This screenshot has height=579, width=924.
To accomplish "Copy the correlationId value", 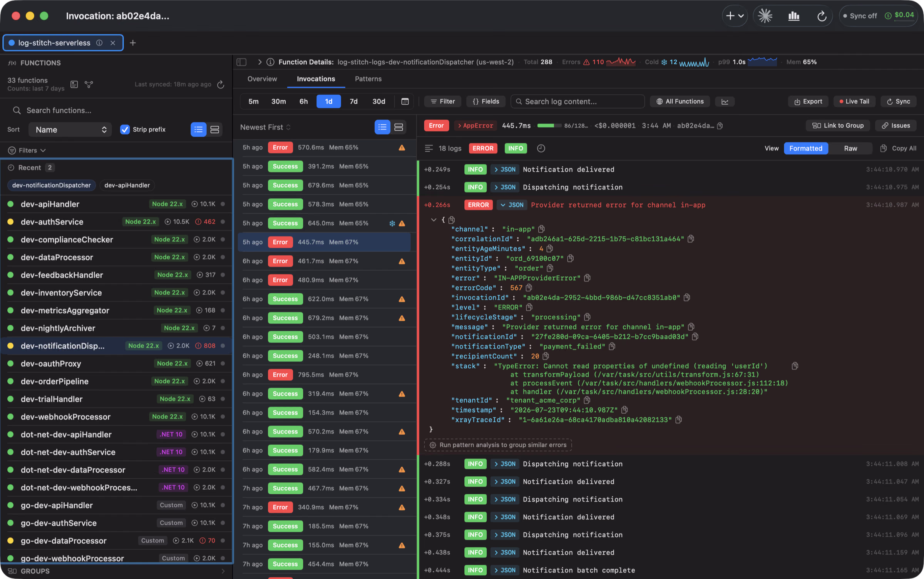I will (691, 239).
